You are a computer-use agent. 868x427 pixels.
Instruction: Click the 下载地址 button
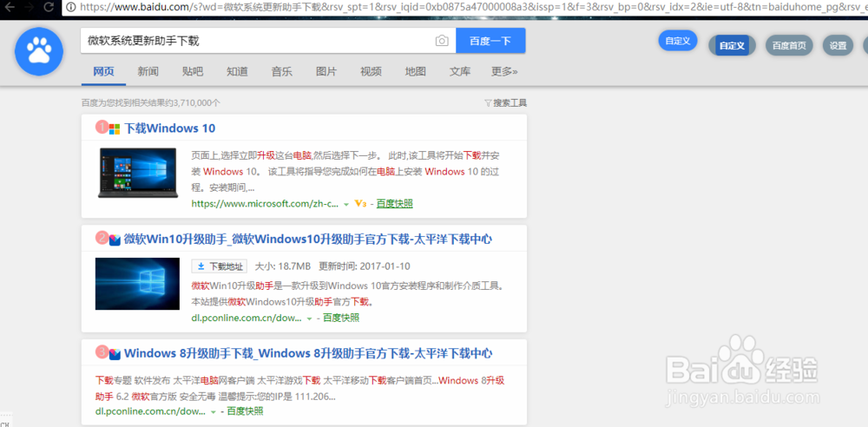[220, 266]
